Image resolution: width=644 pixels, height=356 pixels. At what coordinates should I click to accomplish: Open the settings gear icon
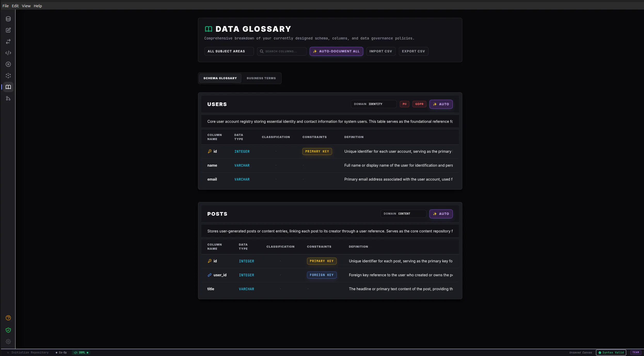pos(8,342)
